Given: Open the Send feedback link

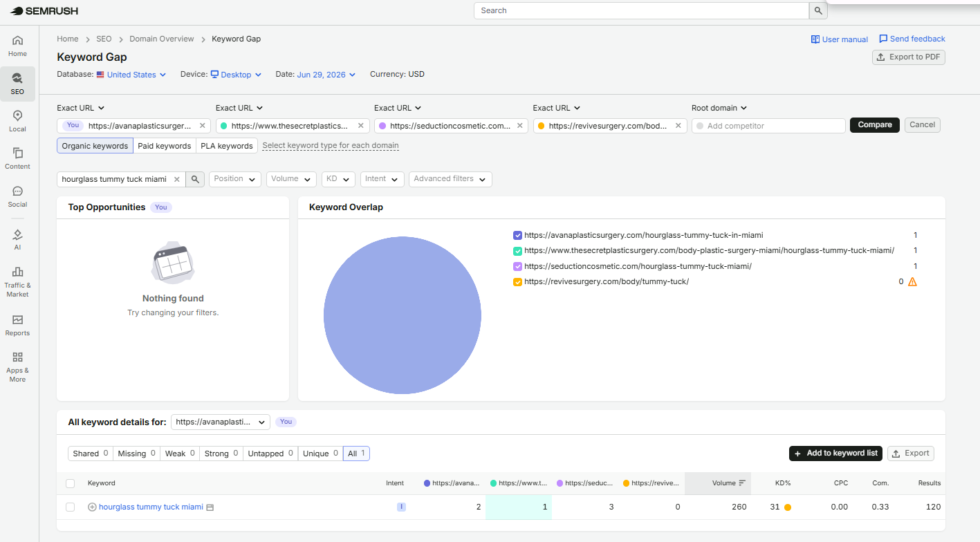Looking at the screenshot, I should tap(912, 39).
